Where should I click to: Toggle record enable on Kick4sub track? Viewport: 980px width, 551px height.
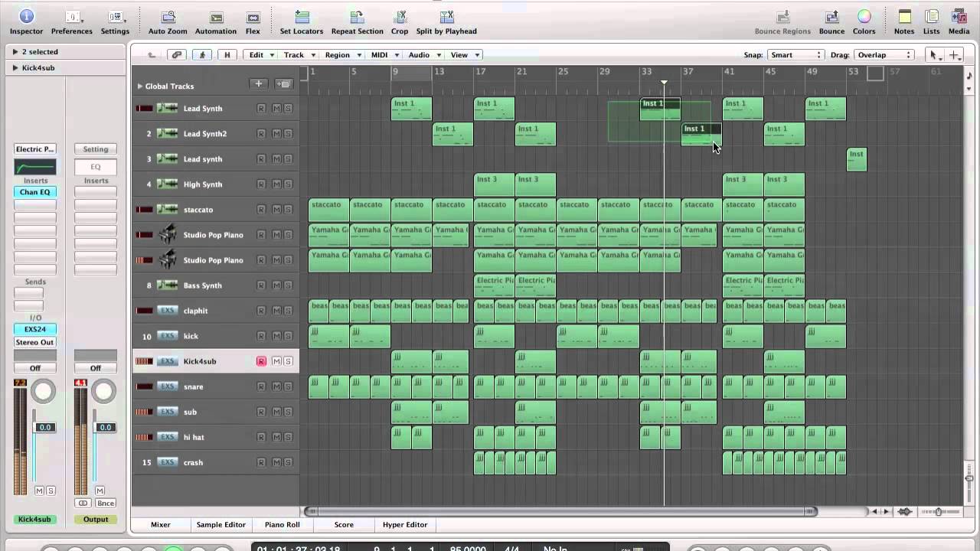pyautogui.click(x=261, y=361)
